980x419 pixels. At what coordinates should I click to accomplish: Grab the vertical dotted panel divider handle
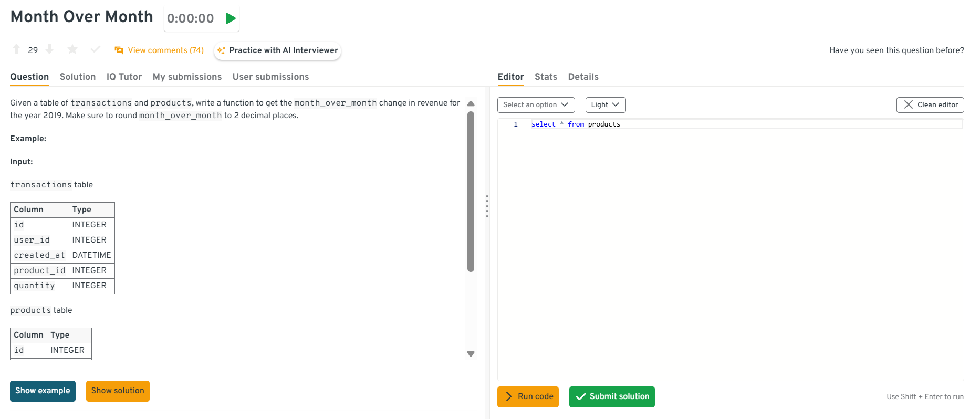[x=487, y=206]
